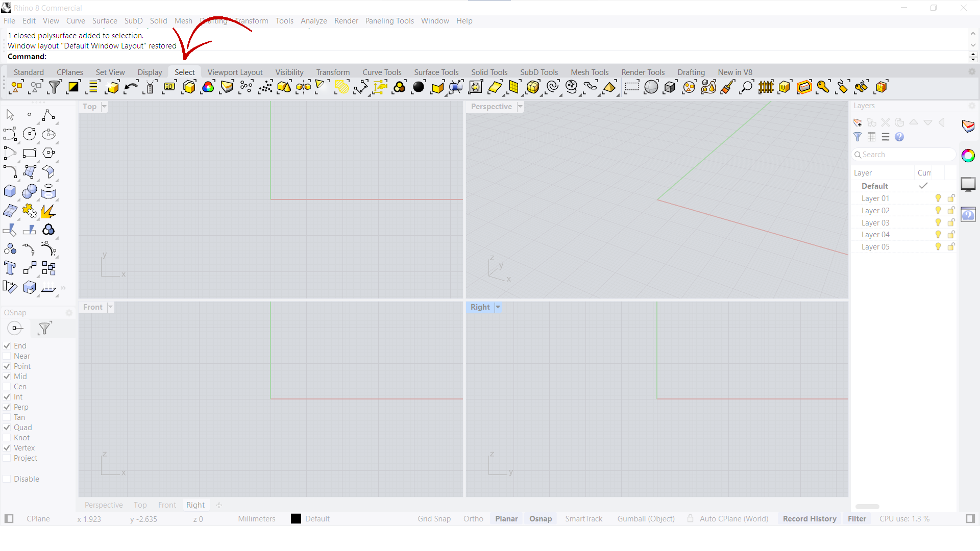Select the Circle drawing tool

pyautogui.click(x=29, y=134)
